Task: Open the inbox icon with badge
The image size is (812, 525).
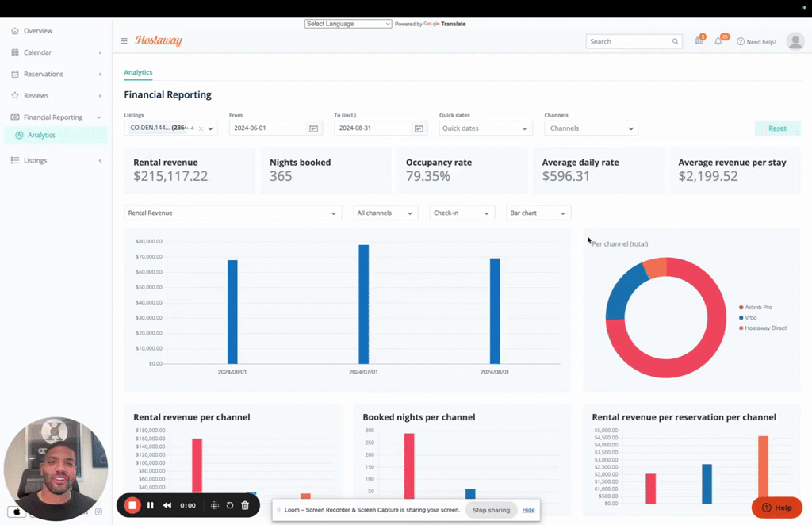Action: 699,41
